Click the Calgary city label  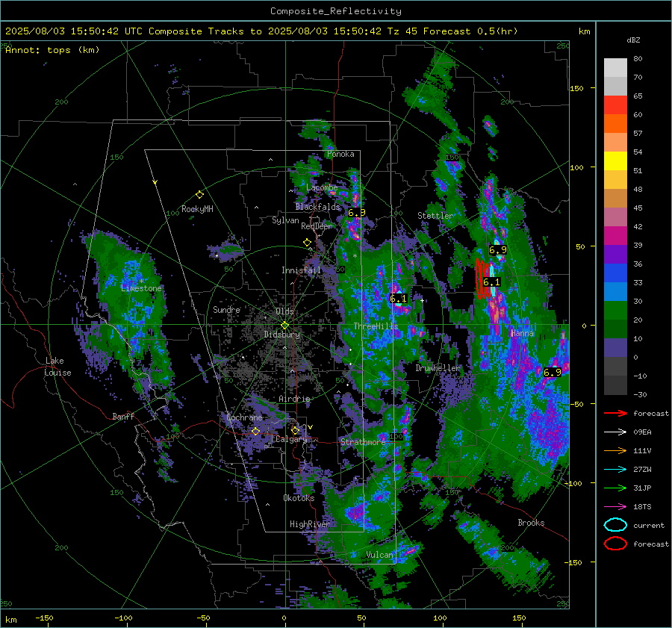point(291,439)
